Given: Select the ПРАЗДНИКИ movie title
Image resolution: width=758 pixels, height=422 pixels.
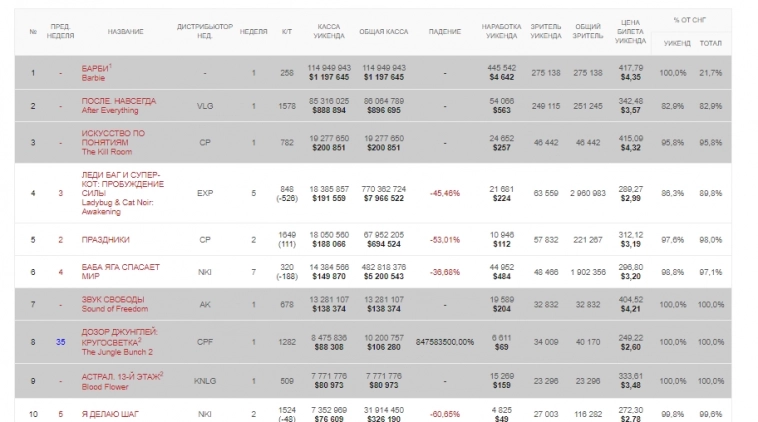Looking at the screenshot, I should point(104,239).
